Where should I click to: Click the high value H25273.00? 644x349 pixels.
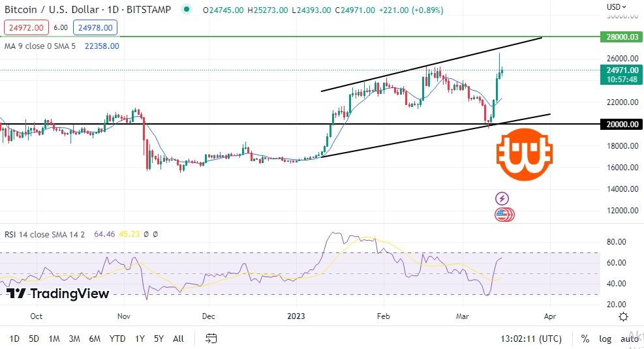(x=268, y=10)
